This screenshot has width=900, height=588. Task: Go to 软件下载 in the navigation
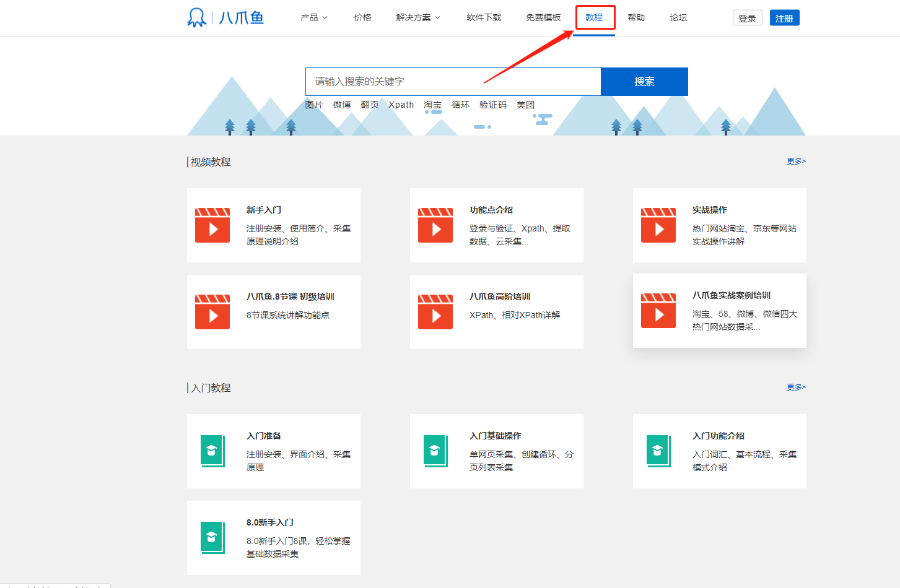tap(484, 17)
